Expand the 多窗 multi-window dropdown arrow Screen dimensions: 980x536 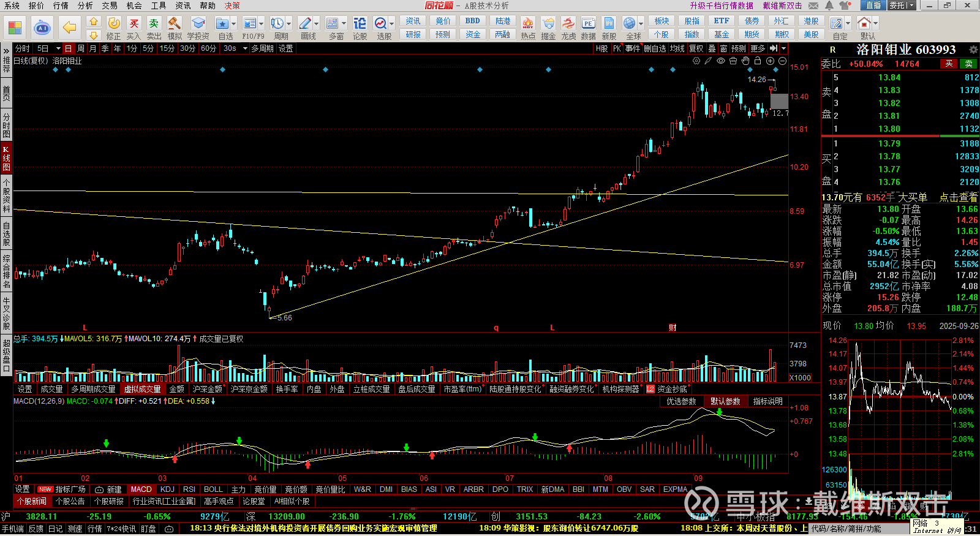[344, 24]
